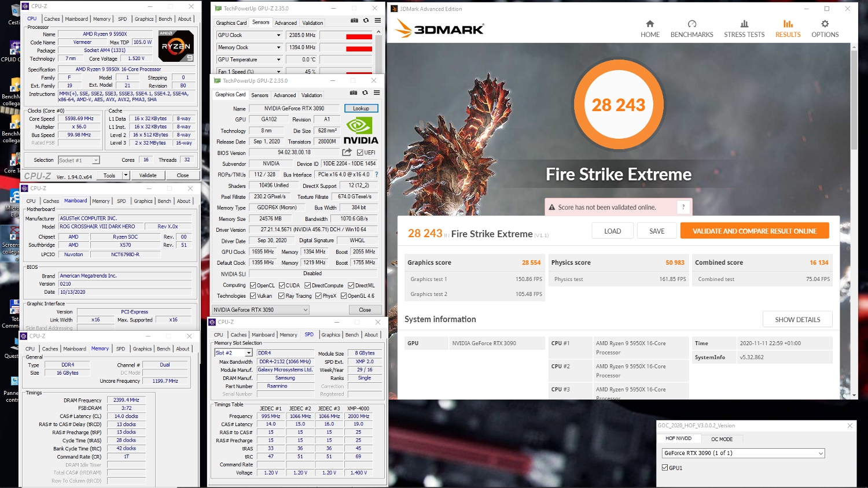868x488 pixels.
Task: Toggle the OpenGL 4.6 checkbox
Action: [344, 295]
